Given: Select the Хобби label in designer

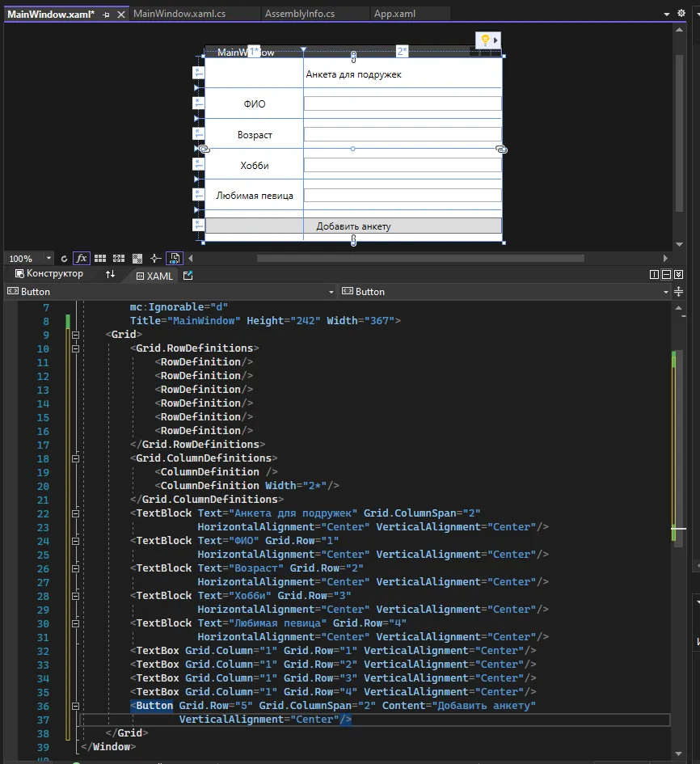Looking at the screenshot, I should click(x=255, y=166).
